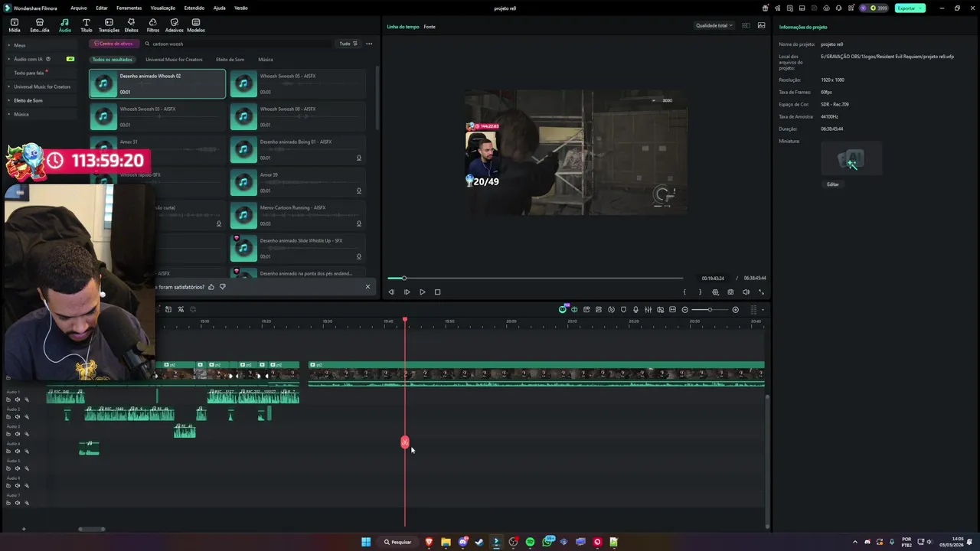Lock the Áudio 7 track
This screenshot has height=551, width=980.
pos(9,503)
